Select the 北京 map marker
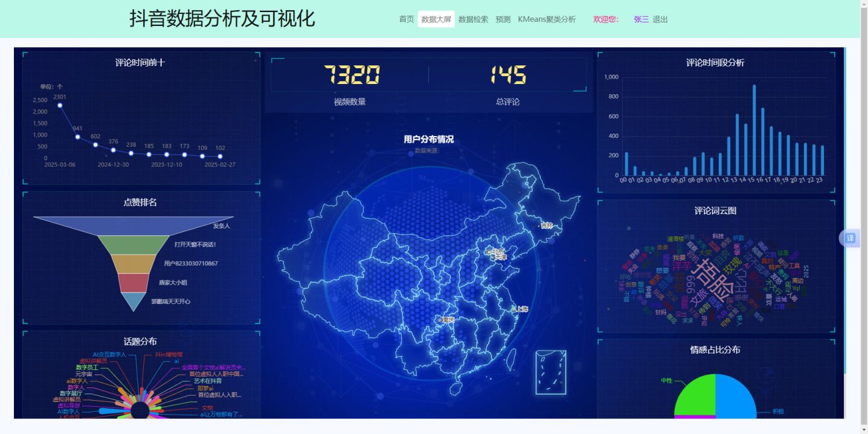Image resolution: width=868 pixels, height=434 pixels. pos(488,251)
